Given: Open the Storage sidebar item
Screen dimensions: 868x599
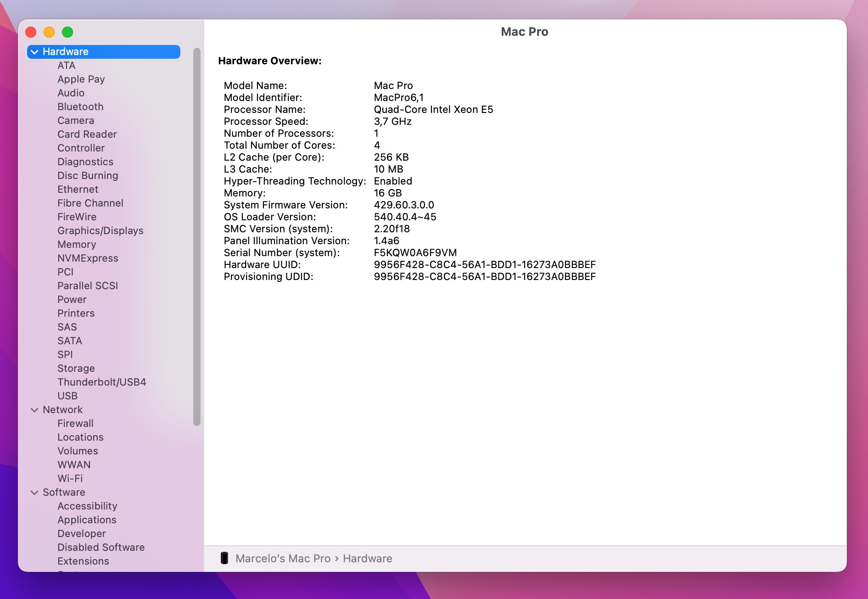Looking at the screenshot, I should [x=76, y=369].
